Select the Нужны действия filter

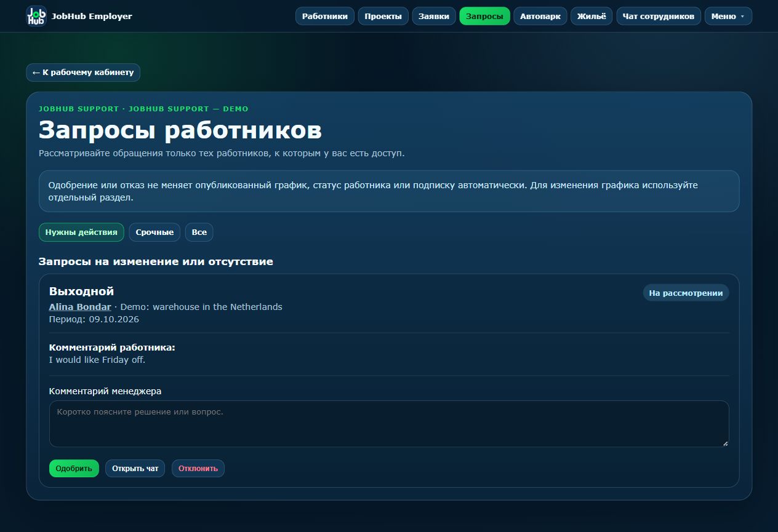[81, 232]
